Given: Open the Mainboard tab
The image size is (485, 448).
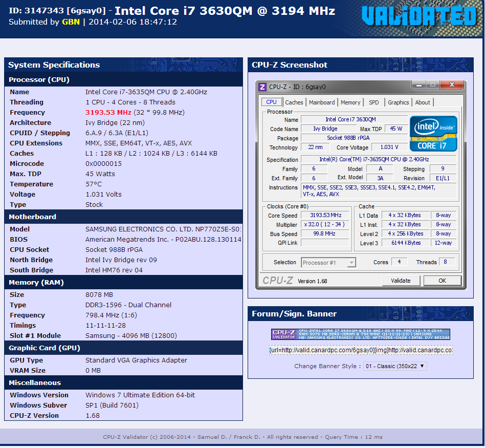Looking at the screenshot, I should pos(322,102).
